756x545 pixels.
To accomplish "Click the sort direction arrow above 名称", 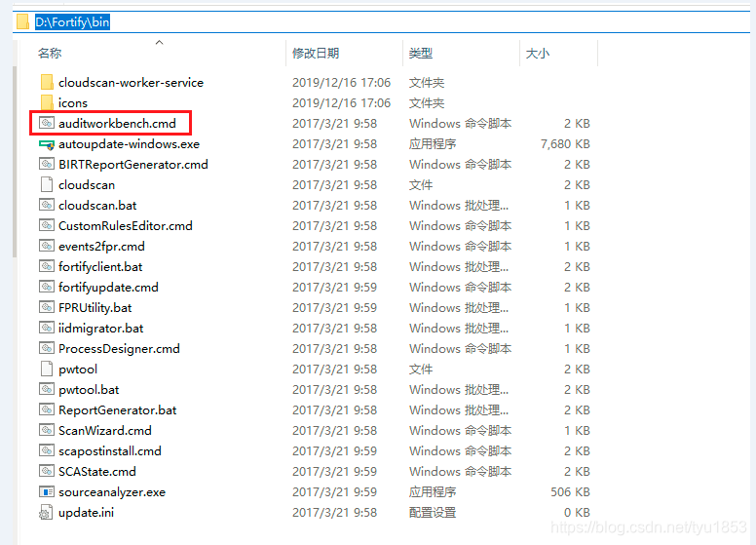I will click(x=159, y=43).
